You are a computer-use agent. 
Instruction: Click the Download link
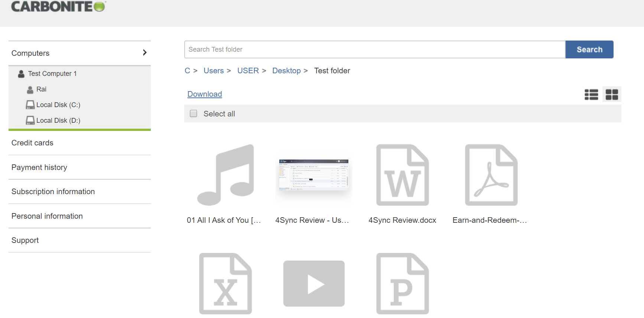point(205,94)
